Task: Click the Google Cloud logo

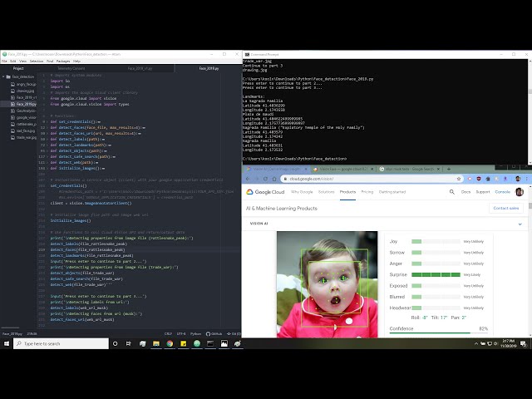Action: [x=265, y=192]
